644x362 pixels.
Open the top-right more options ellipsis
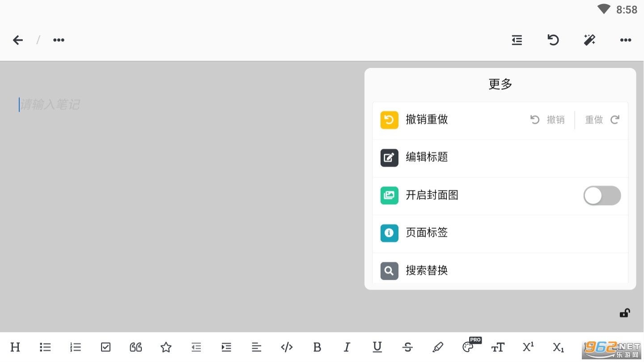[x=626, y=40]
